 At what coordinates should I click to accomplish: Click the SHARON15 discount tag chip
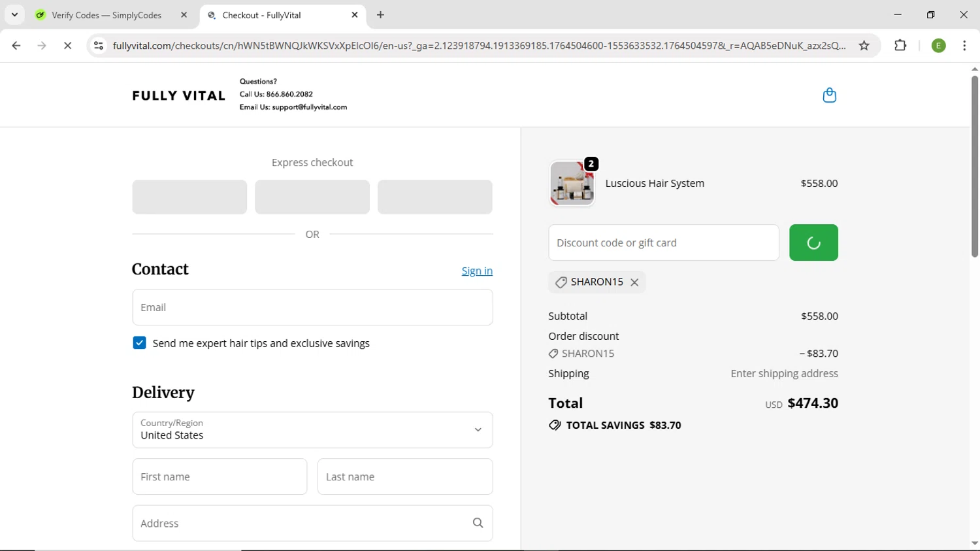pos(596,282)
